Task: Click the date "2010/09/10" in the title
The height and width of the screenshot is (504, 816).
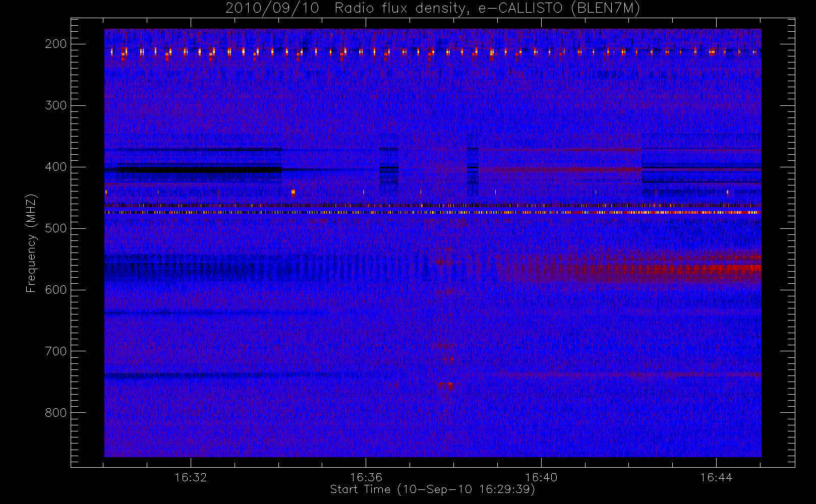Action: coord(272,8)
